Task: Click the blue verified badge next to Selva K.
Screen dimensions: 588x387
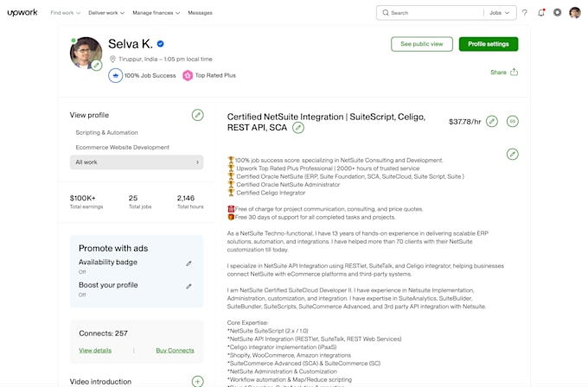Action: [161, 44]
